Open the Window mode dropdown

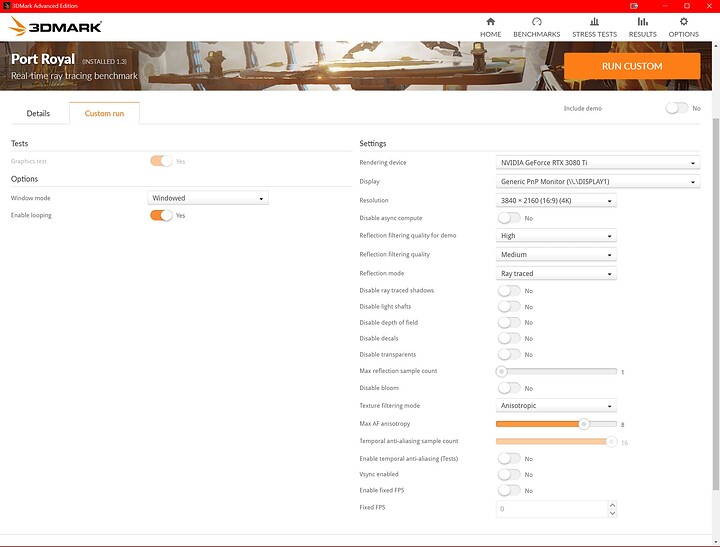pos(208,198)
